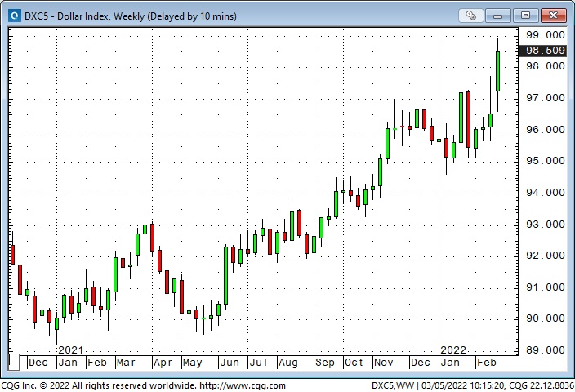Click the 97.000 price scale label
The image size is (575, 392).
pos(546,98)
